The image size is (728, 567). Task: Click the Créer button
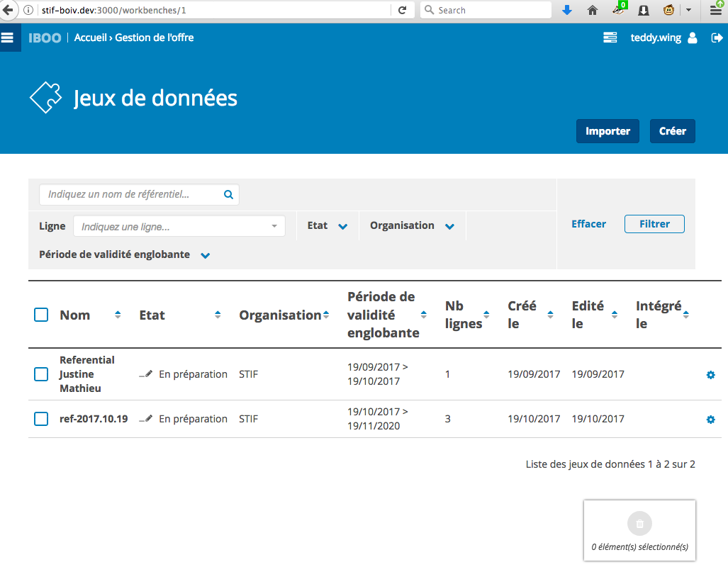pos(672,131)
